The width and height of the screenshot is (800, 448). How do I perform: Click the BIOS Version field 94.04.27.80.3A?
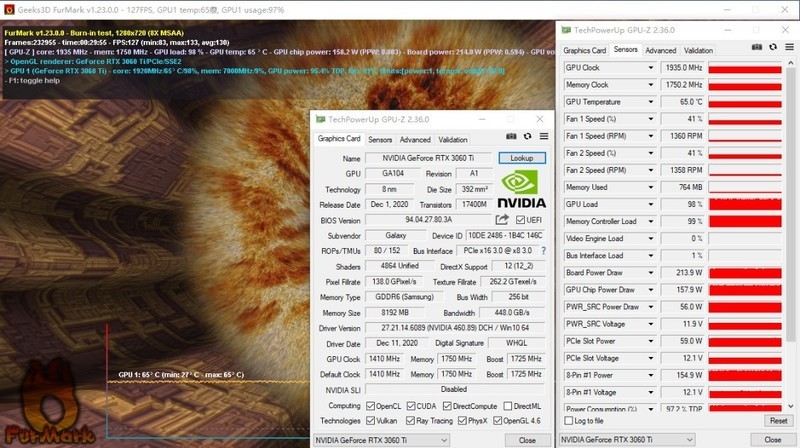[x=429, y=220]
